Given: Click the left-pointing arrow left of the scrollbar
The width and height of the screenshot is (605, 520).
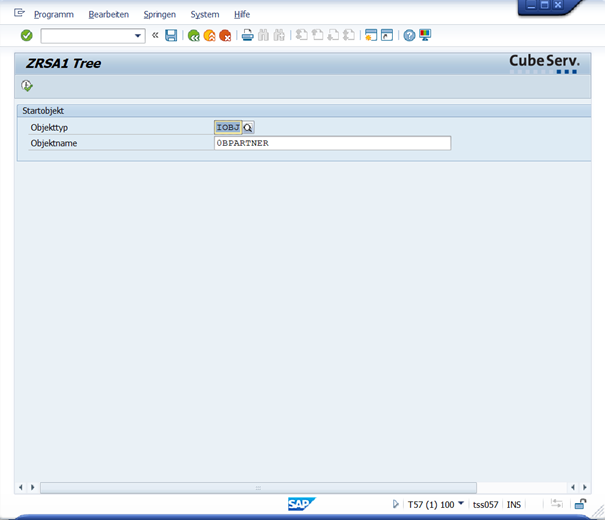Looking at the screenshot, I should click(21, 488).
